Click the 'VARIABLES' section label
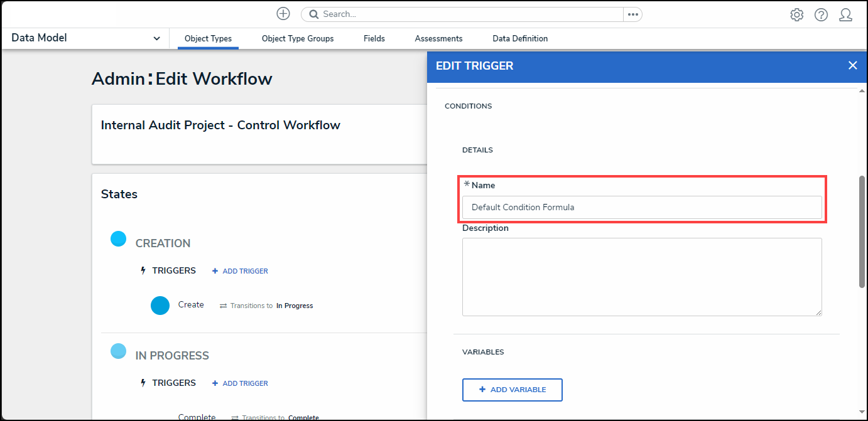 [483, 352]
